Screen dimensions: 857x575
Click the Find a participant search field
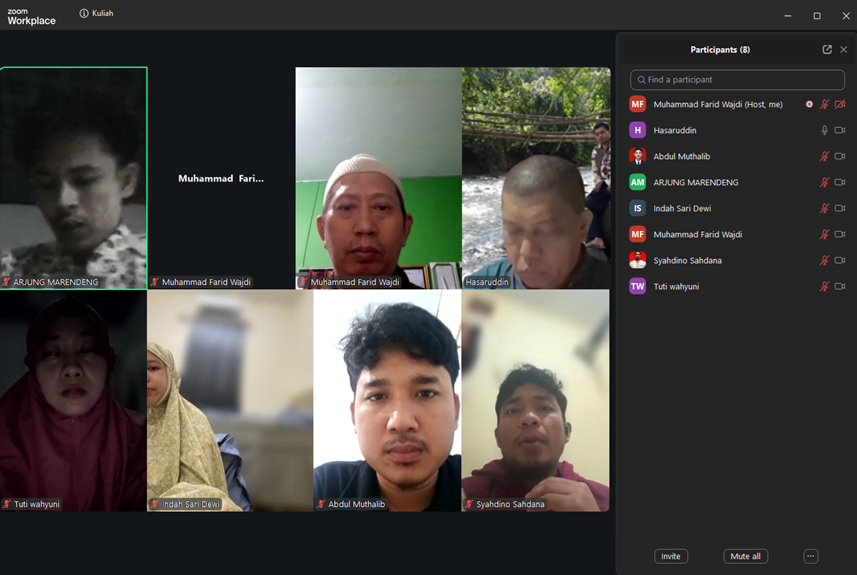point(737,80)
